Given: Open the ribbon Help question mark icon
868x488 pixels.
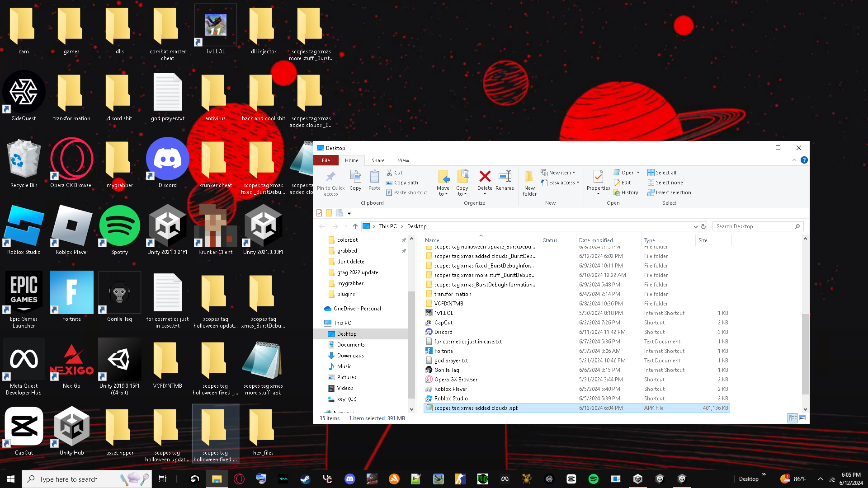Looking at the screenshot, I should coord(804,160).
